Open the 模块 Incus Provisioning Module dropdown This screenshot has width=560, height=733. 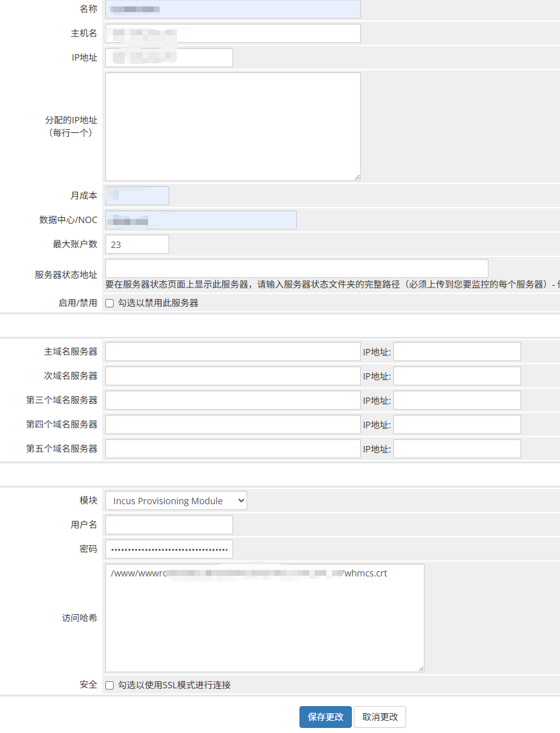coord(176,500)
